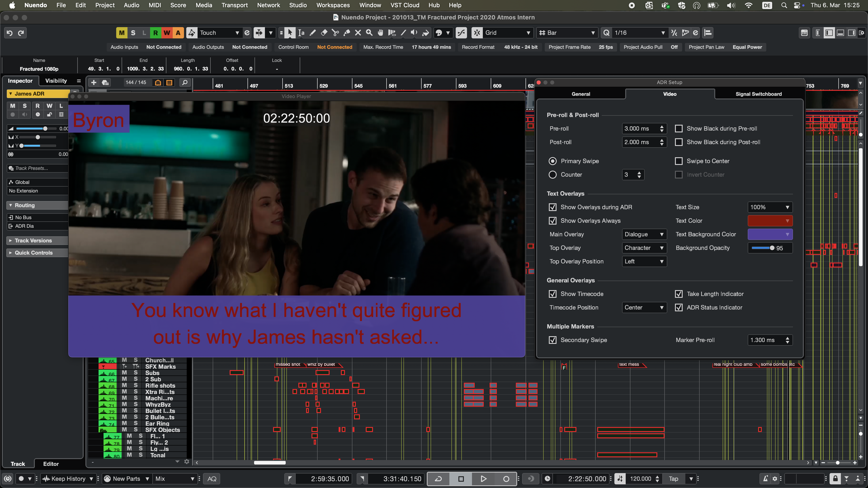Select the Mute X tool
Screen dimensions: 868x488
[358, 33]
